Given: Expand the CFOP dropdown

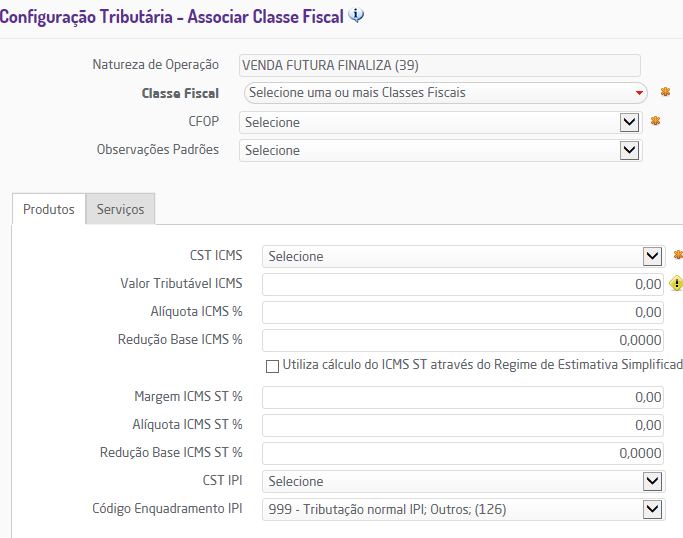Looking at the screenshot, I should (x=629, y=122).
